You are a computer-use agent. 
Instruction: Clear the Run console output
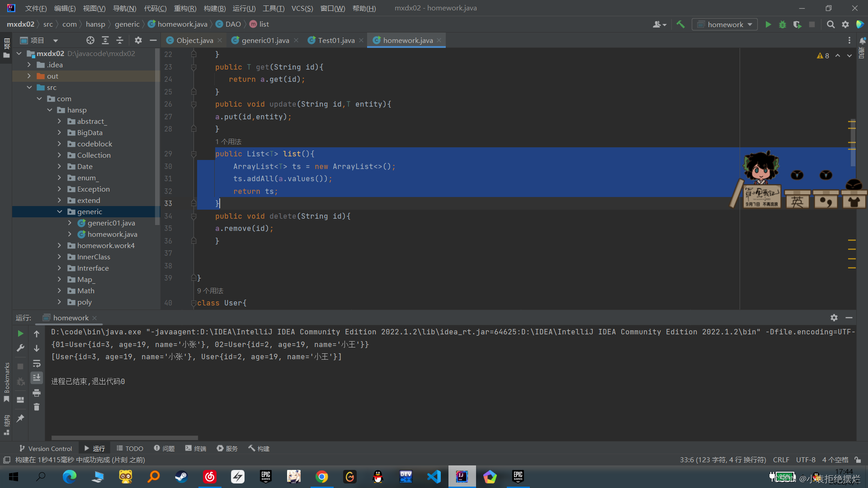(37, 407)
